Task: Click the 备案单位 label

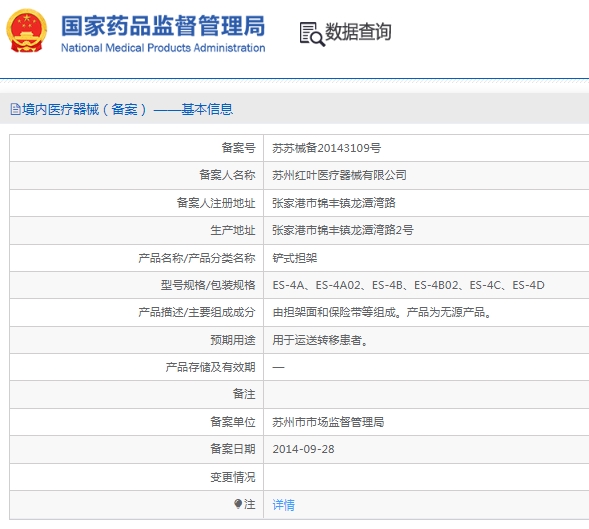Action: 233,422
